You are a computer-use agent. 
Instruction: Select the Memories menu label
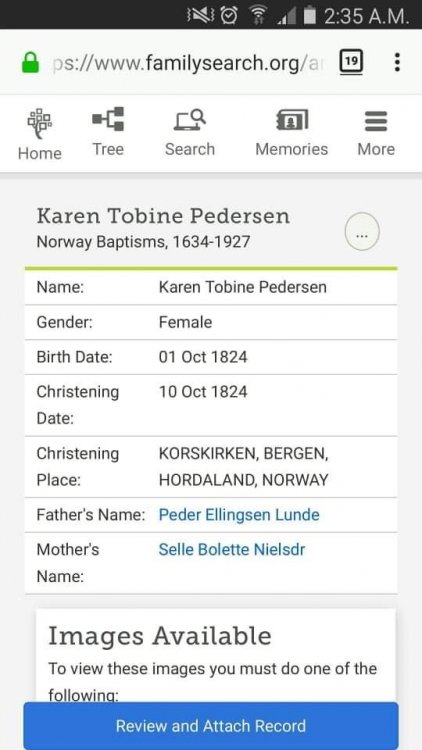click(292, 149)
